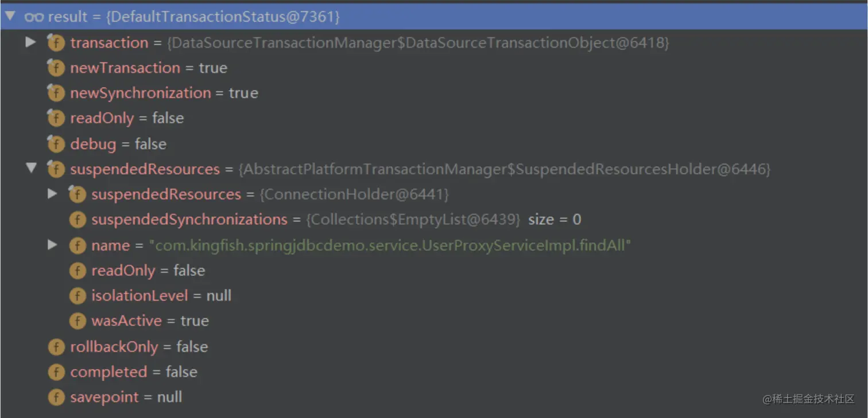Click the debug field icon
Image resolution: width=868 pixels, height=418 pixels.
[x=56, y=144]
